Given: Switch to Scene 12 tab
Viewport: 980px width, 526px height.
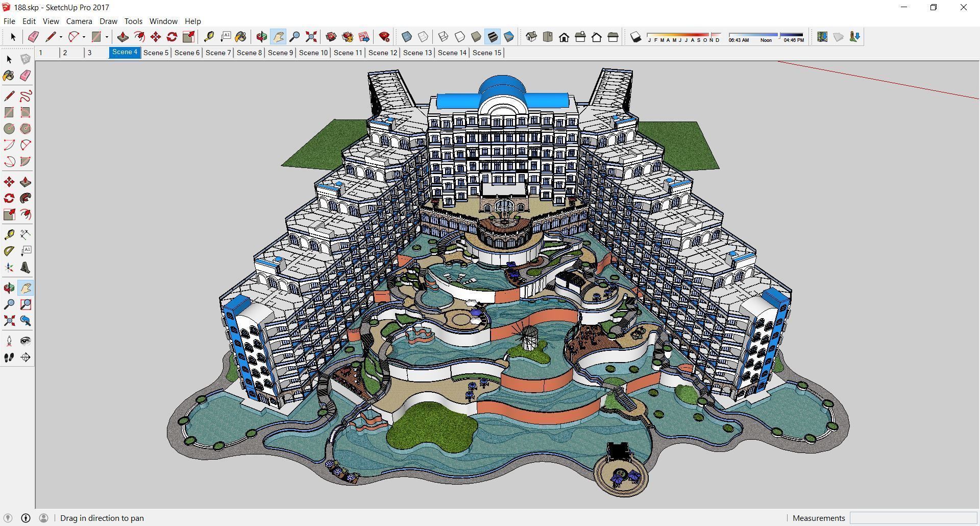Looking at the screenshot, I should [x=383, y=53].
